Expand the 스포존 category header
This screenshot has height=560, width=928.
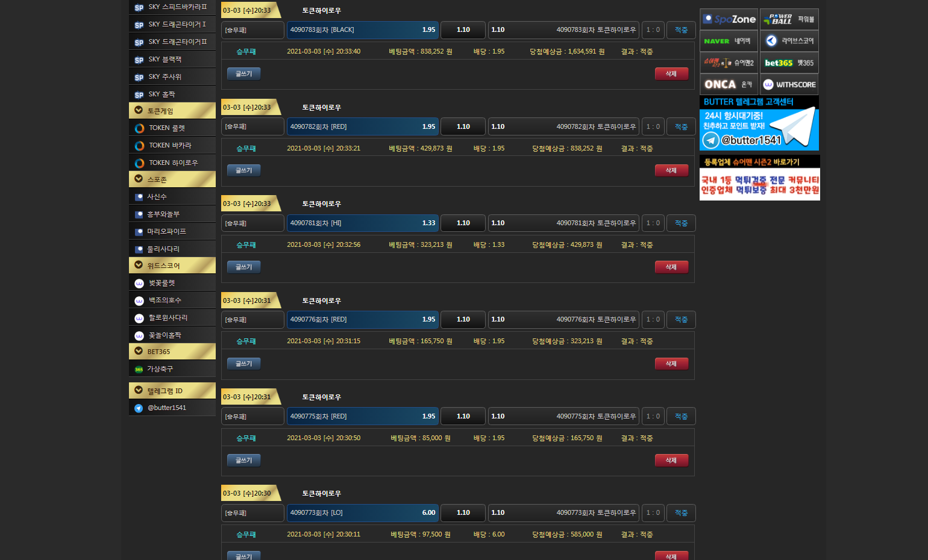point(139,179)
